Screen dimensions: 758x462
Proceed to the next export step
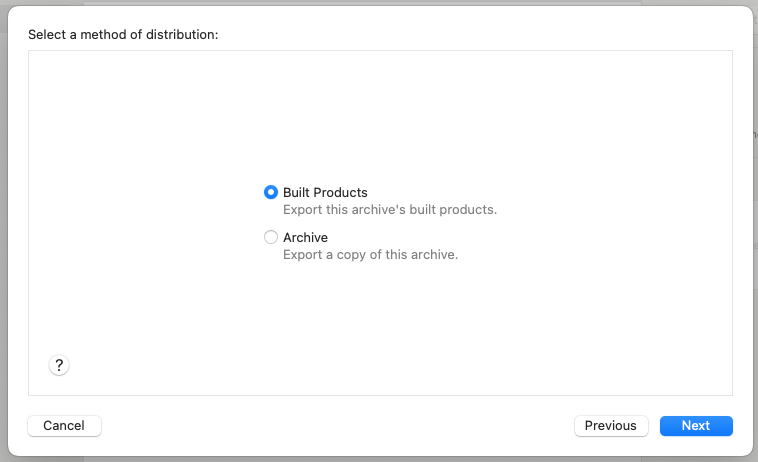point(696,426)
